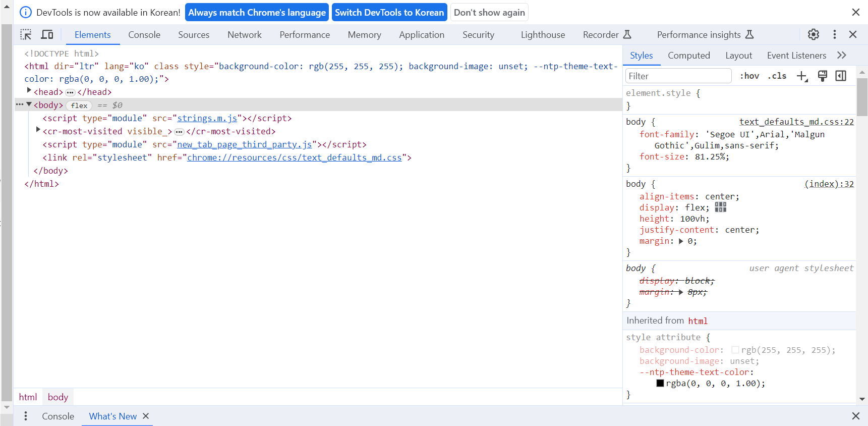Open the Security tab

point(478,34)
